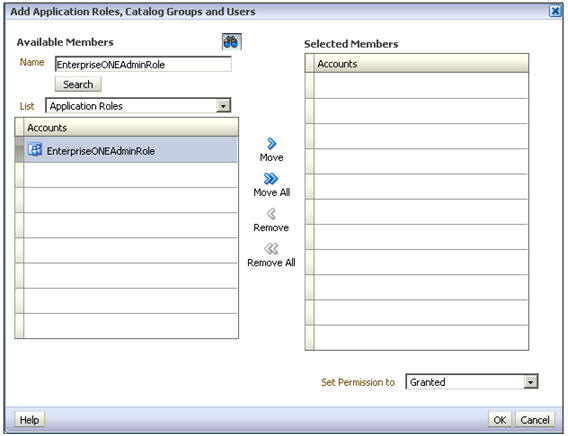The height and width of the screenshot is (436, 568).
Task: Click the Move All double-arrow icon
Action: pos(271,179)
